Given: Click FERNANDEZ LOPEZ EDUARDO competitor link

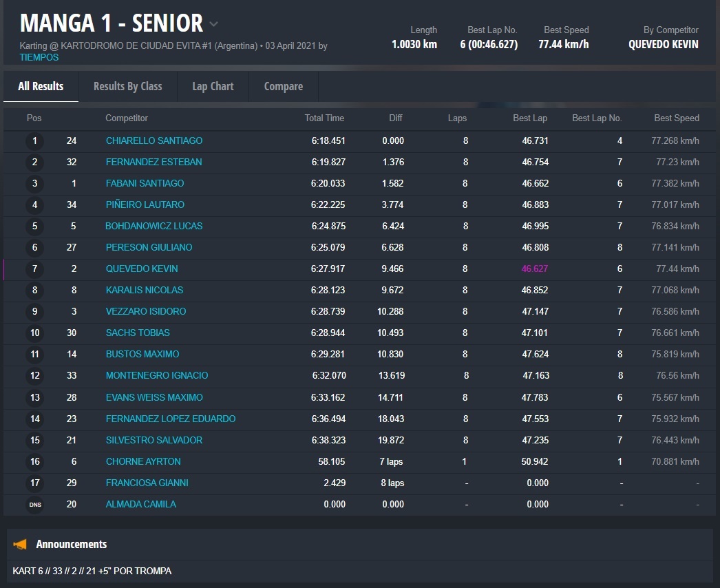Looking at the screenshot, I should pyautogui.click(x=171, y=419).
